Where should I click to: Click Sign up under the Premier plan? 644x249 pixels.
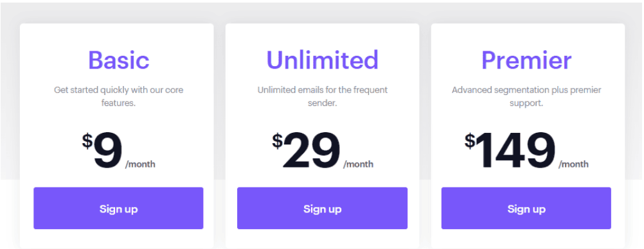click(526, 209)
